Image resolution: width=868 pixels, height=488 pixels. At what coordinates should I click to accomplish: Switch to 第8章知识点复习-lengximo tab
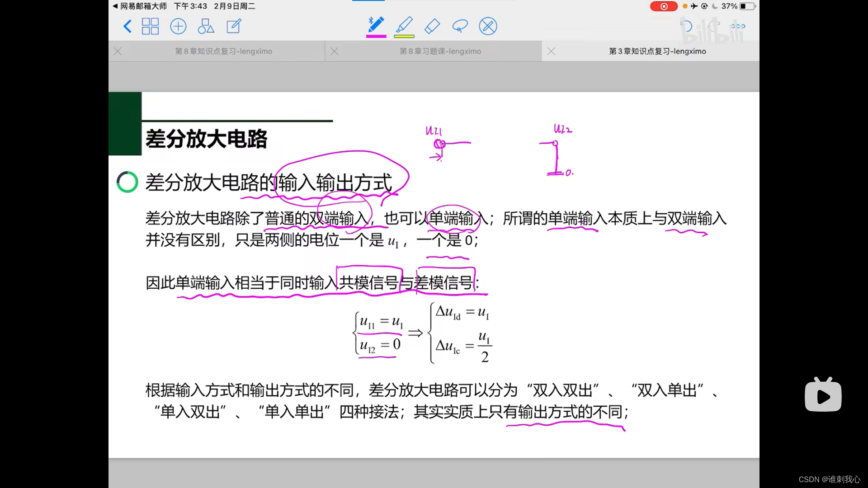[223, 52]
